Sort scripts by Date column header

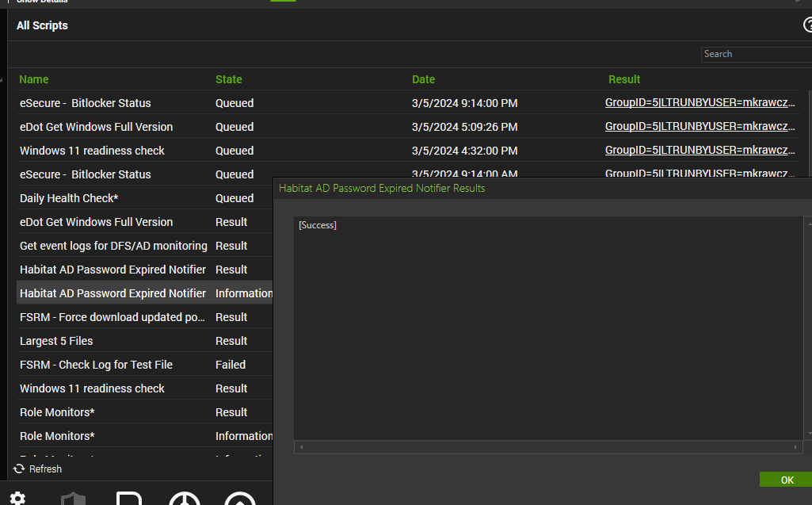click(x=424, y=79)
